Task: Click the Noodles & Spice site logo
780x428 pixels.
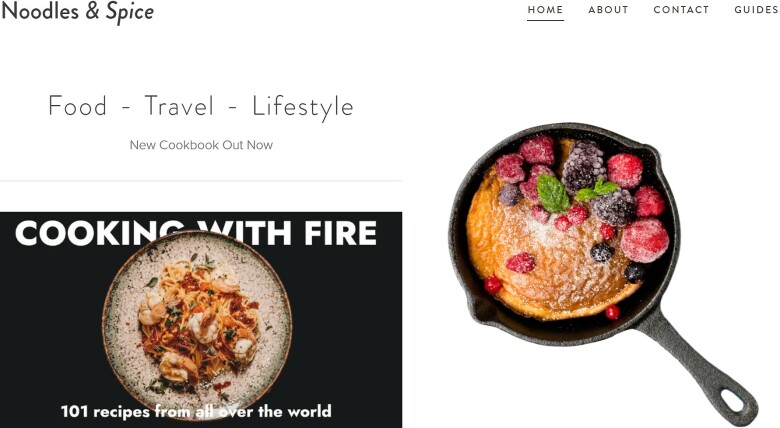Action: coord(78,11)
